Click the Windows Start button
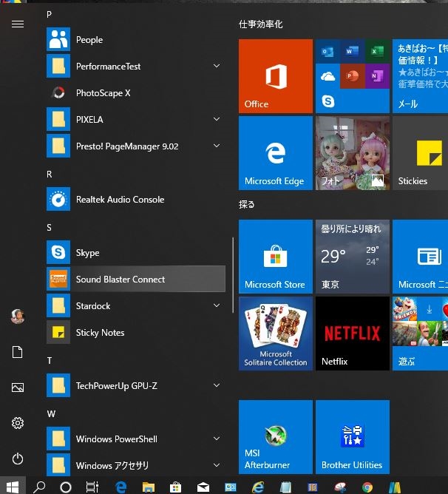 tap(13, 487)
